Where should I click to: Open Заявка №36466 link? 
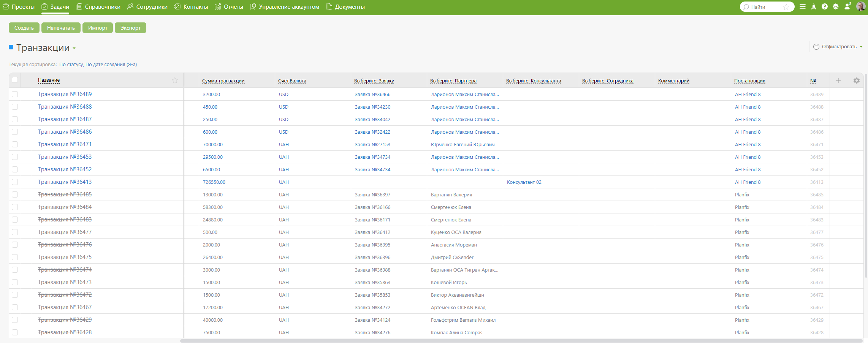[372, 94]
